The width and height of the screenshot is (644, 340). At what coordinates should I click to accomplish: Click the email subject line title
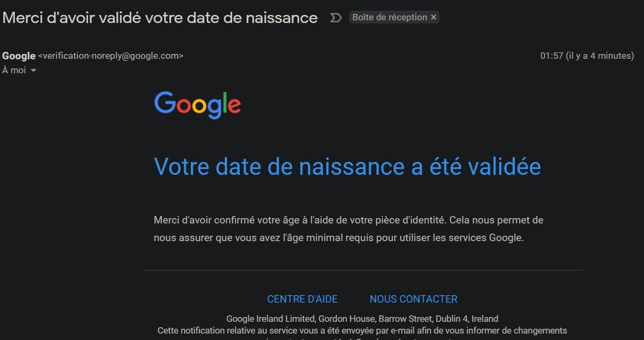click(x=160, y=18)
